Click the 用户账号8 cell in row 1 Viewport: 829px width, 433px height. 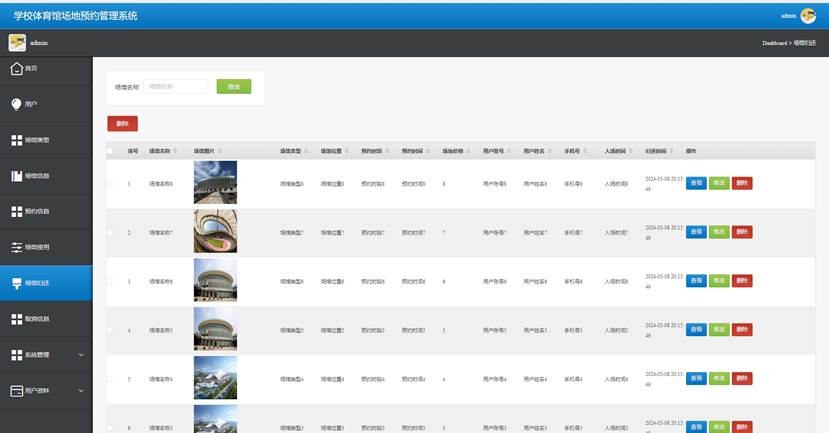click(x=494, y=184)
